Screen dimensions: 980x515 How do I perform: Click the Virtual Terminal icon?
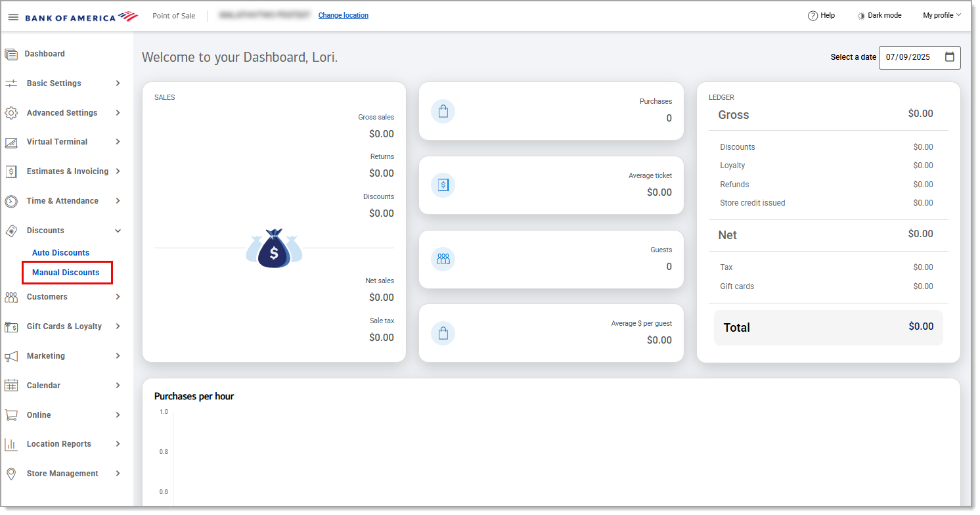[11, 143]
